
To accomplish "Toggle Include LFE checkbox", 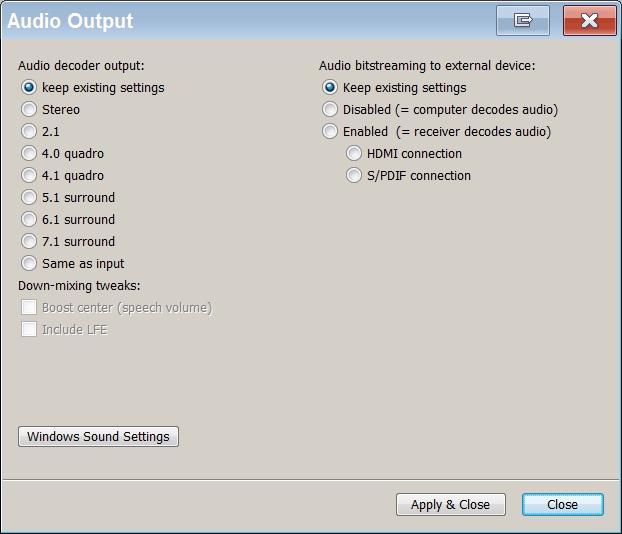I will pyautogui.click(x=29, y=329).
